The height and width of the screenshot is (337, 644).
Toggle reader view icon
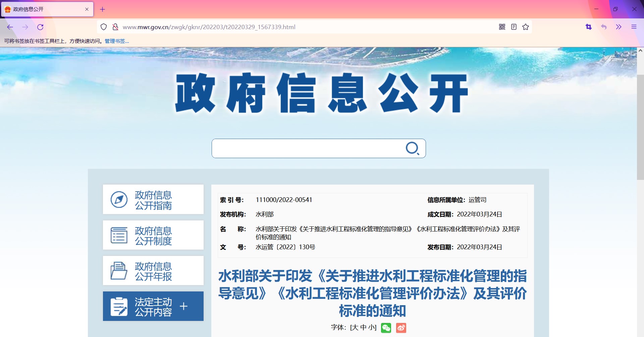pyautogui.click(x=514, y=27)
